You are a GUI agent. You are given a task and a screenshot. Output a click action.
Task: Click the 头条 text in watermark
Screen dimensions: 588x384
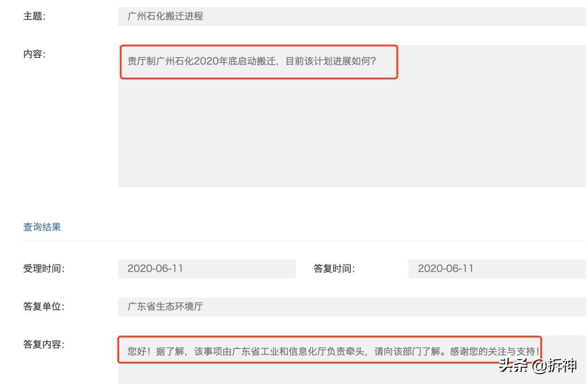513,365
